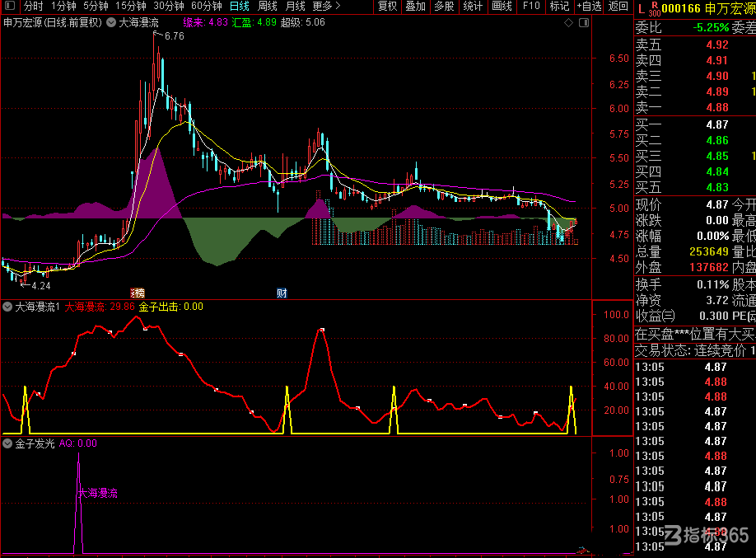Select the 月线 monthly period tab
Viewport: 756px width, 558px height.
(295, 7)
